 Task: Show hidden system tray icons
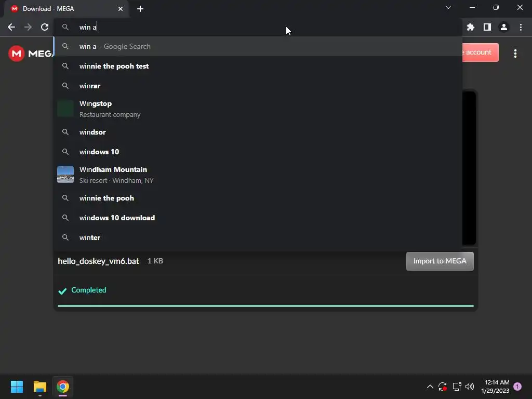tap(430, 387)
